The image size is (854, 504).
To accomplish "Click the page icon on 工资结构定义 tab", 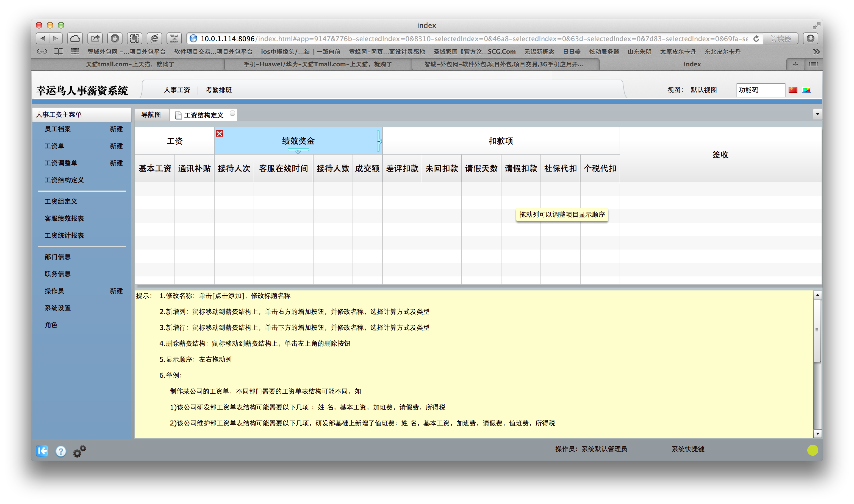I will 178,116.
